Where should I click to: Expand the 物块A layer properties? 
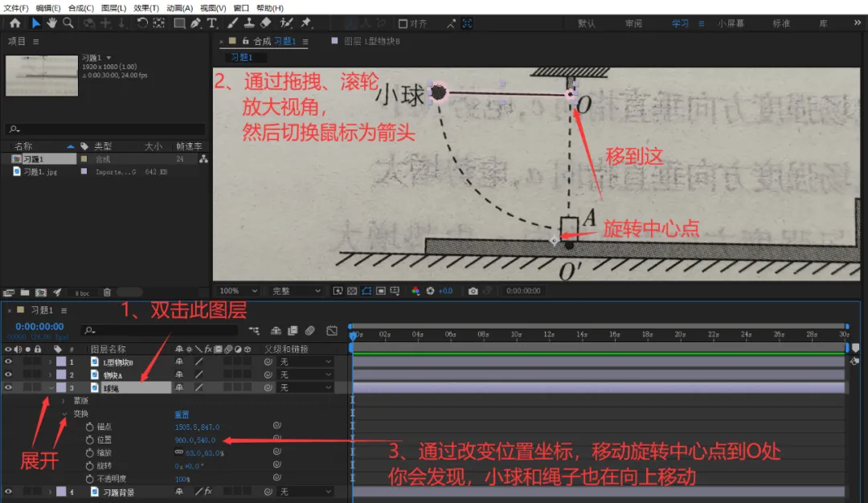click(x=51, y=375)
